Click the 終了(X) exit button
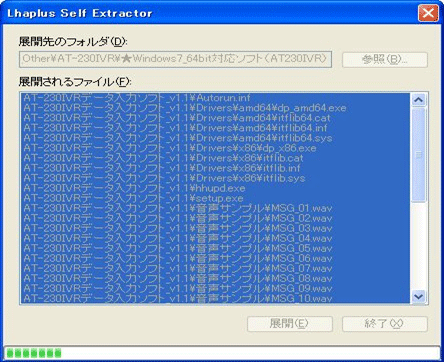The width and height of the screenshot is (444, 362). click(x=385, y=324)
